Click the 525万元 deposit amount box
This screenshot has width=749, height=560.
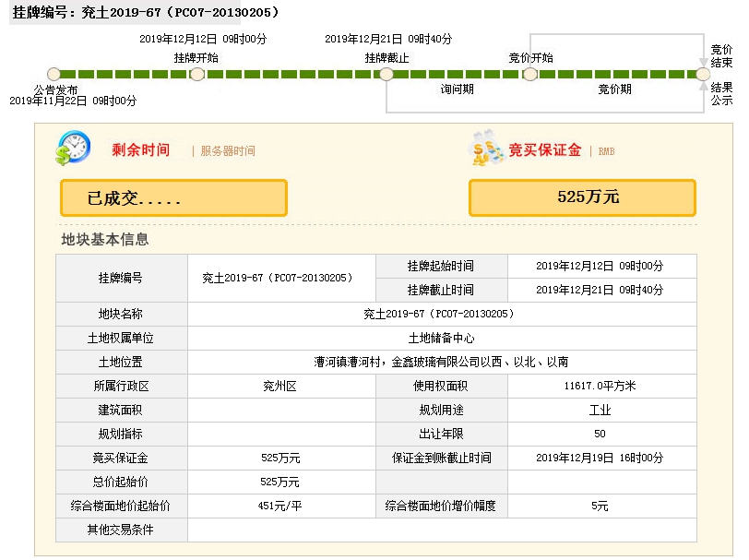tap(582, 197)
